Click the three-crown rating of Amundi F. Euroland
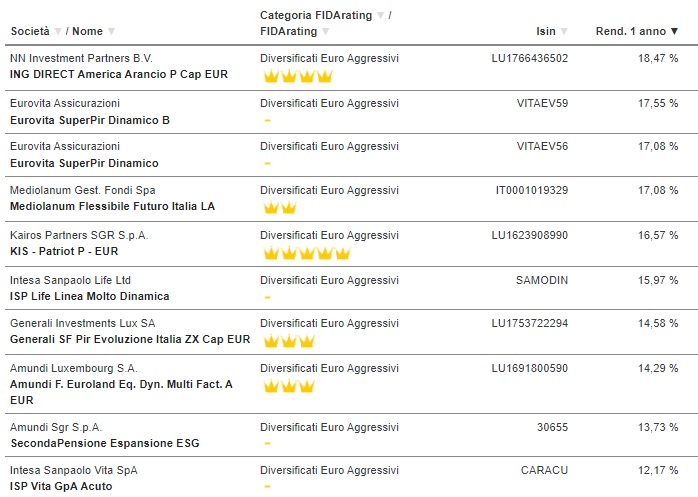The width and height of the screenshot is (698, 497). (289, 386)
